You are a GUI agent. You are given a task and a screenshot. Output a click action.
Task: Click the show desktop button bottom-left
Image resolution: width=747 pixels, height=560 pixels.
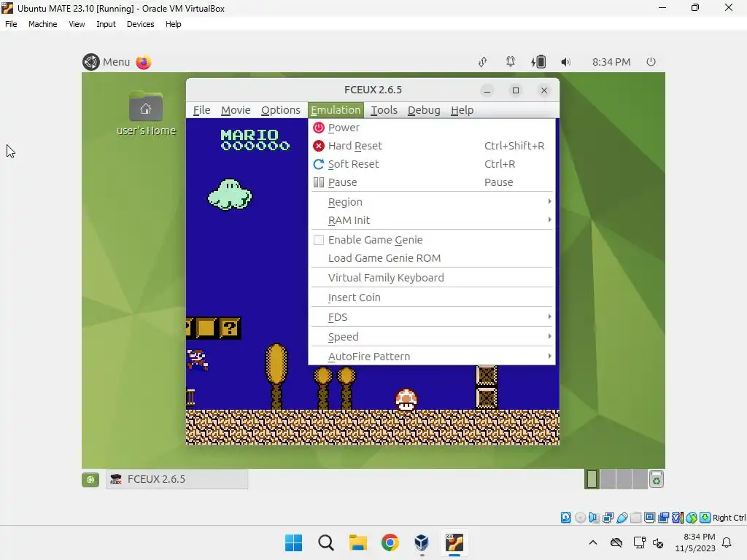tap(90, 480)
